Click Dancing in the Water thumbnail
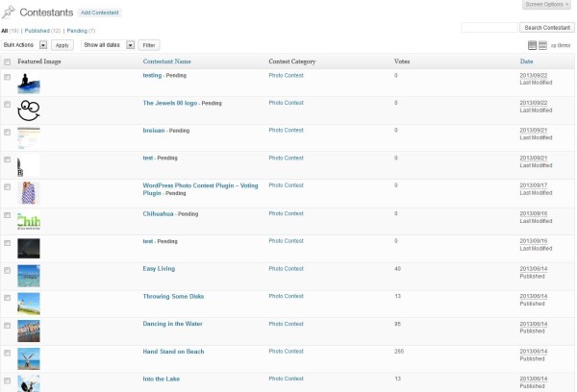 click(x=29, y=331)
